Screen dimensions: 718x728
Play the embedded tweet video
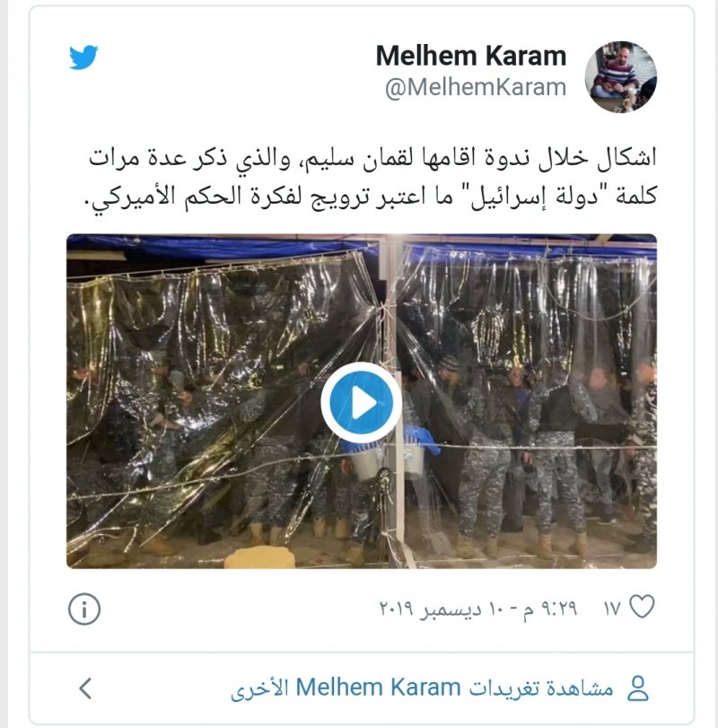point(361,402)
